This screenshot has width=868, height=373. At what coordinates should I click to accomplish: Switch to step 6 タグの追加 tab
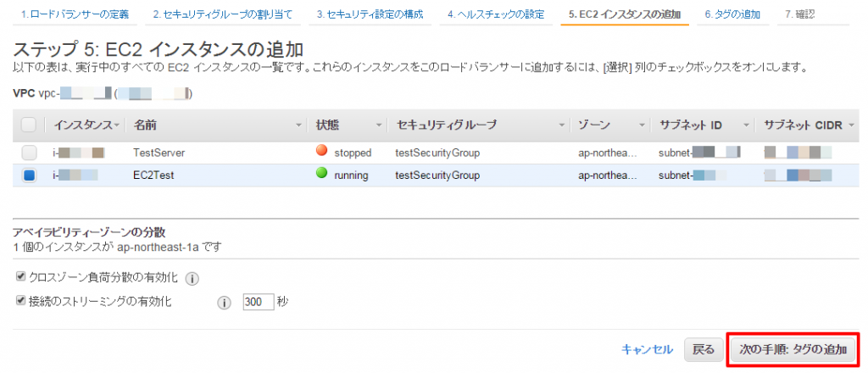[732, 14]
